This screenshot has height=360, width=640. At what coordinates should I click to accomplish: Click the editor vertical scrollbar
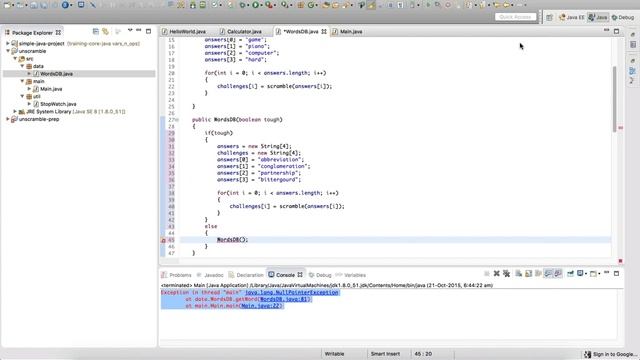coord(614,99)
